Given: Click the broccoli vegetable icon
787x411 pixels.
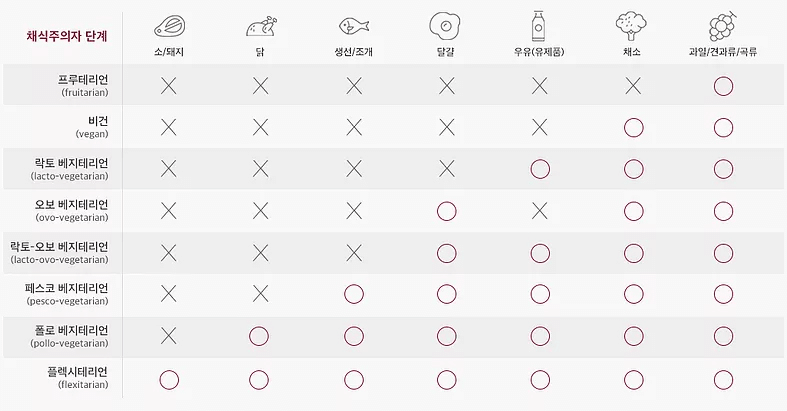Looking at the screenshot, I should (632, 24).
